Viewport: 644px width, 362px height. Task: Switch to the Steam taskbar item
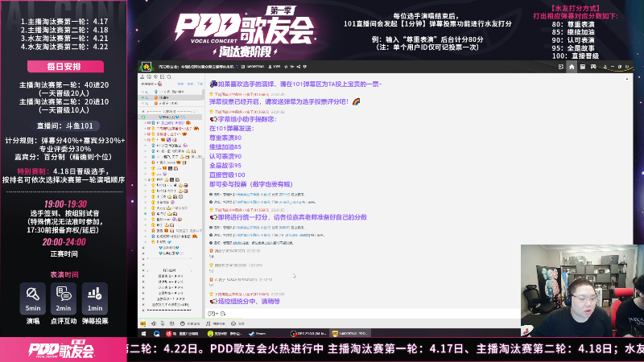[258, 334]
